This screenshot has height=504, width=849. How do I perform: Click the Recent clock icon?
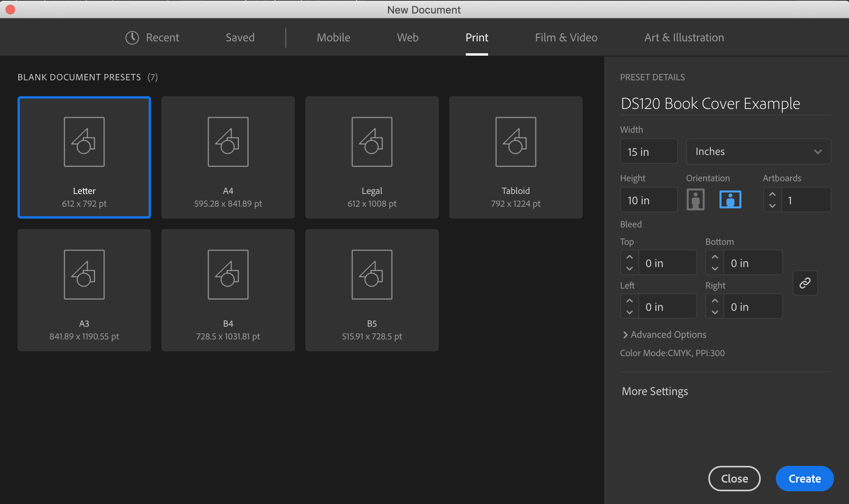(x=132, y=37)
